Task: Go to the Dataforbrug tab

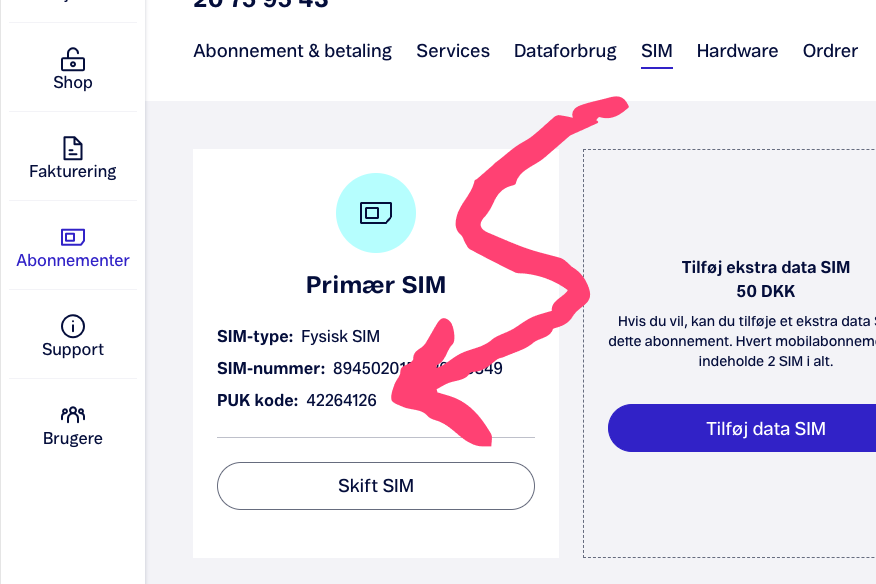Action: 565,51
